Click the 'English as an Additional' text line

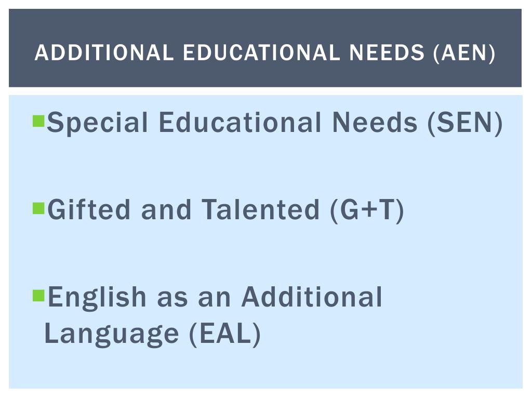point(215,298)
